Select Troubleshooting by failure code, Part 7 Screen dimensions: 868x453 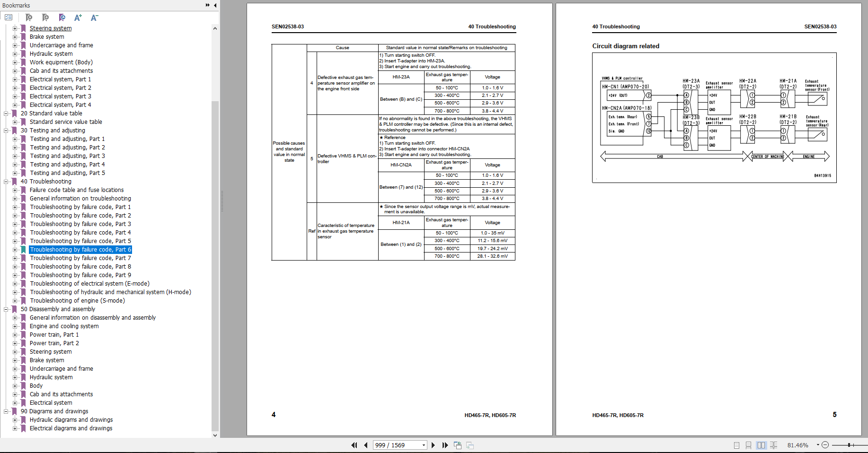coord(80,258)
